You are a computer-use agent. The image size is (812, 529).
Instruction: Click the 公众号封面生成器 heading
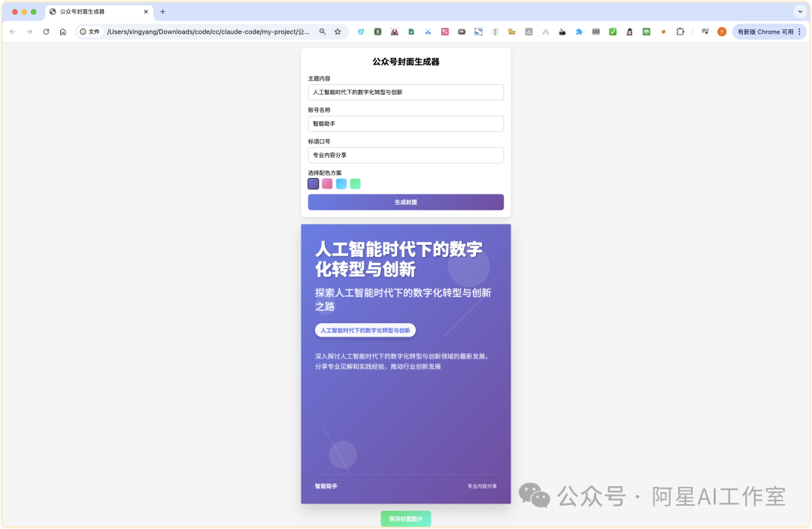click(406, 62)
